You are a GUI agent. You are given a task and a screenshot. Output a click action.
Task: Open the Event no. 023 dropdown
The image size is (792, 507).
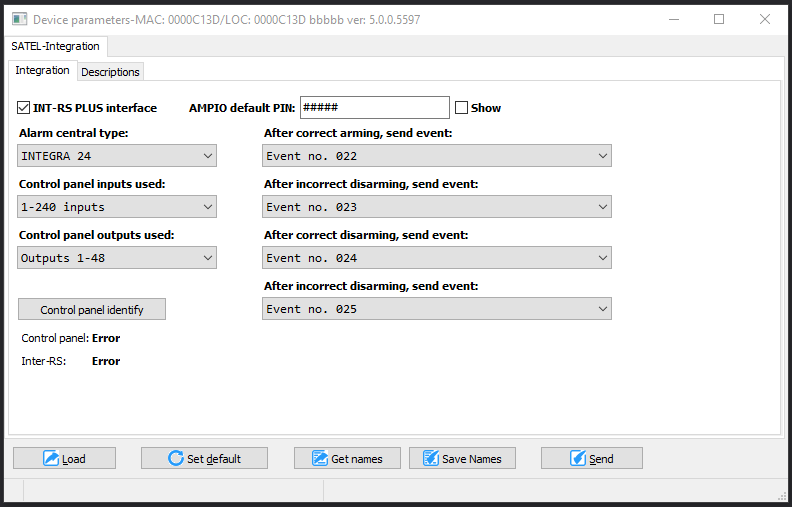point(436,207)
